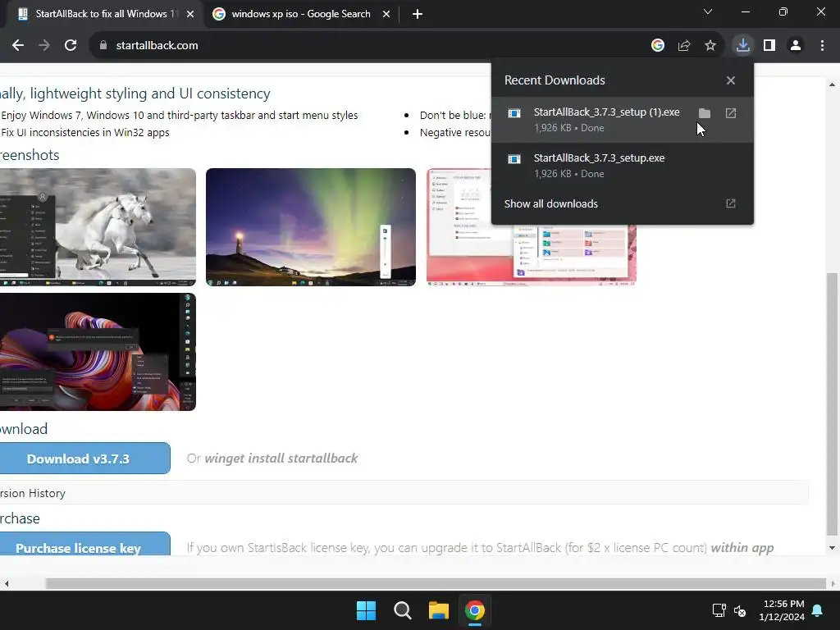Close the StartAllBack tab

click(x=190, y=14)
